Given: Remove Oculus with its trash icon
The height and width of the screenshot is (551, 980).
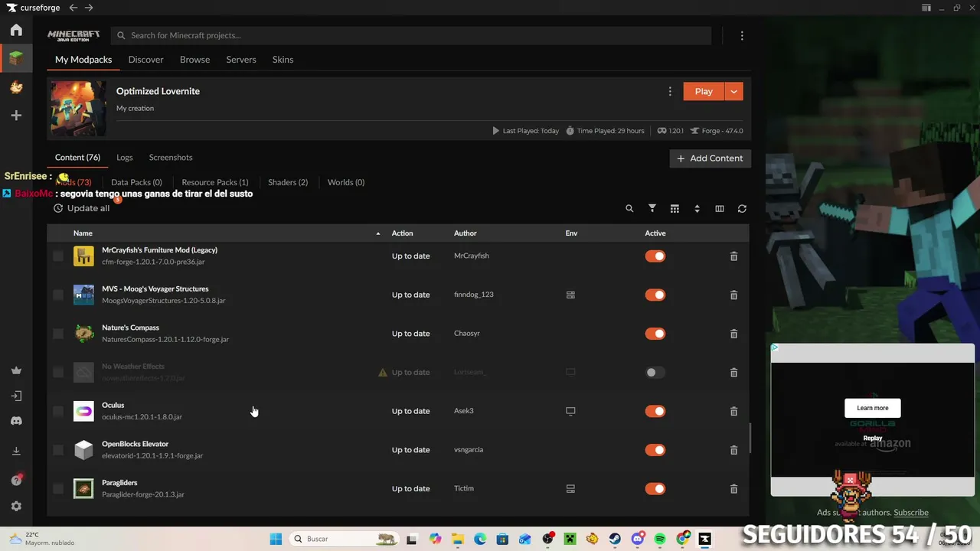Looking at the screenshot, I should click(733, 412).
